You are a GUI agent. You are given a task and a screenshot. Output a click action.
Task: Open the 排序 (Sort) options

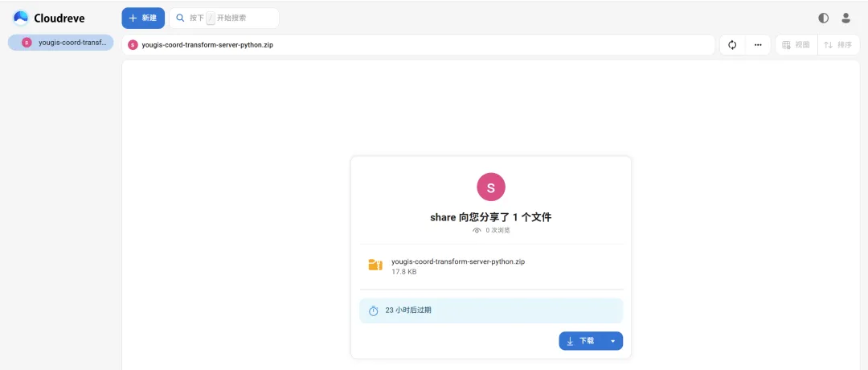coord(838,45)
